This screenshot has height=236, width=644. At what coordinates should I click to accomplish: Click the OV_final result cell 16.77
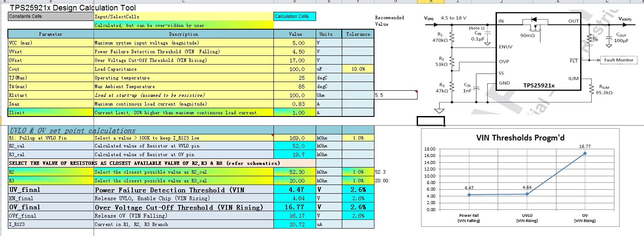(x=295, y=207)
